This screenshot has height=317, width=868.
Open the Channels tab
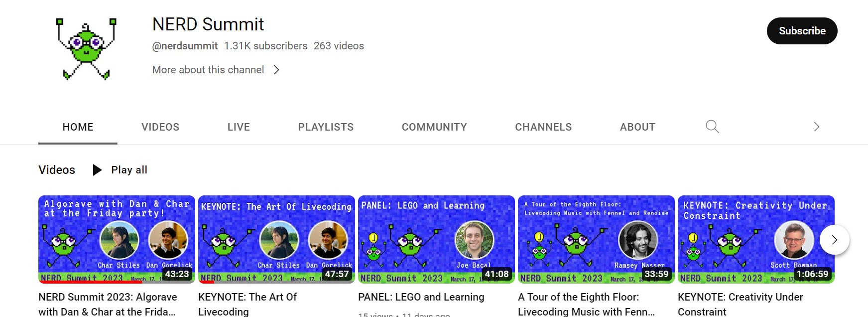click(x=543, y=127)
